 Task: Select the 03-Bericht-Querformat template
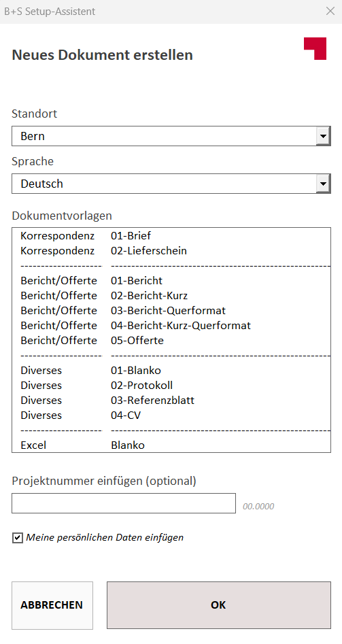171,311
